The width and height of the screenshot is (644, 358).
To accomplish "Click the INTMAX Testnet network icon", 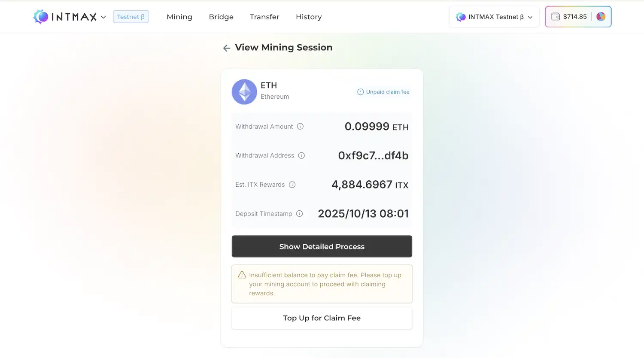I will (460, 17).
